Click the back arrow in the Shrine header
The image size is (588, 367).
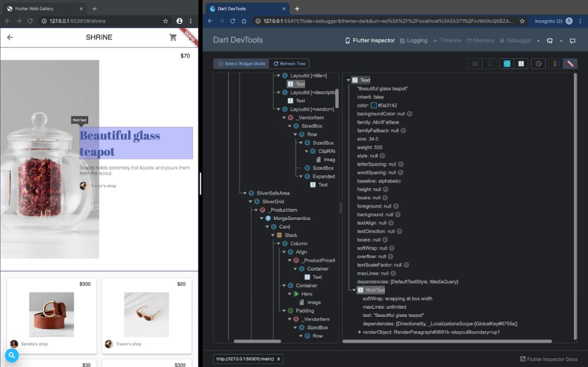pos(10,37)
